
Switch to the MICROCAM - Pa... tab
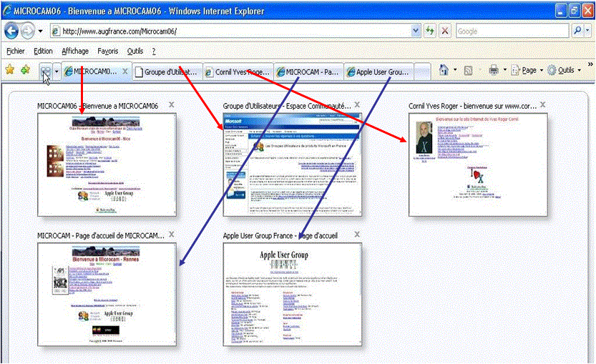(x=308, y=72)
